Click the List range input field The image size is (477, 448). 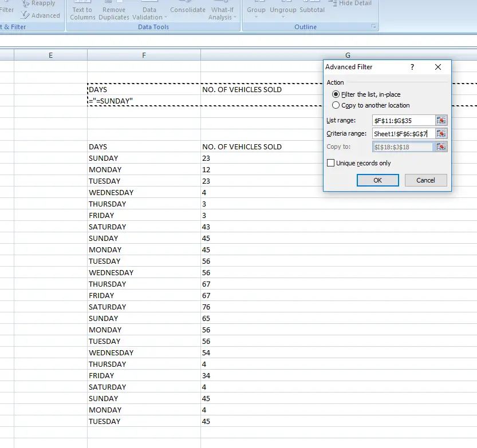point(403,120)
